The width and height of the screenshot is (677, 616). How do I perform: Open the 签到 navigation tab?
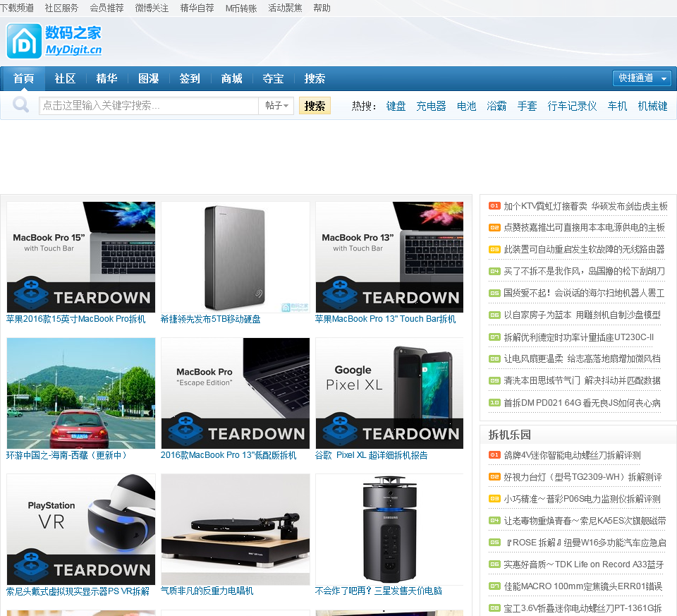point(190,78)
